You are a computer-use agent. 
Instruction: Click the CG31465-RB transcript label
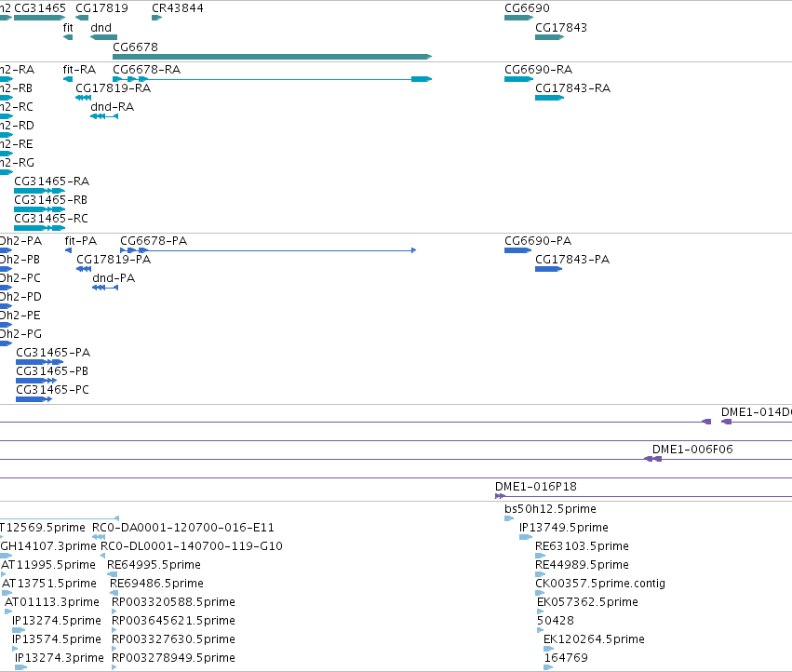(x=51, y=199)
